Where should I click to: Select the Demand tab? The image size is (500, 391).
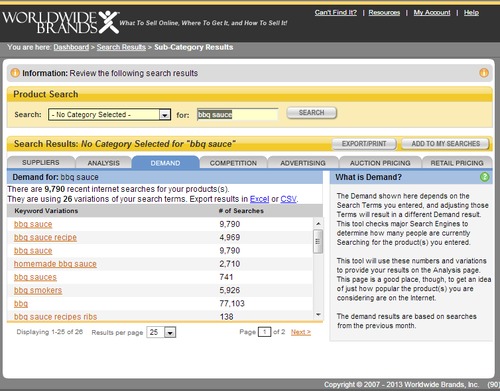165,163
